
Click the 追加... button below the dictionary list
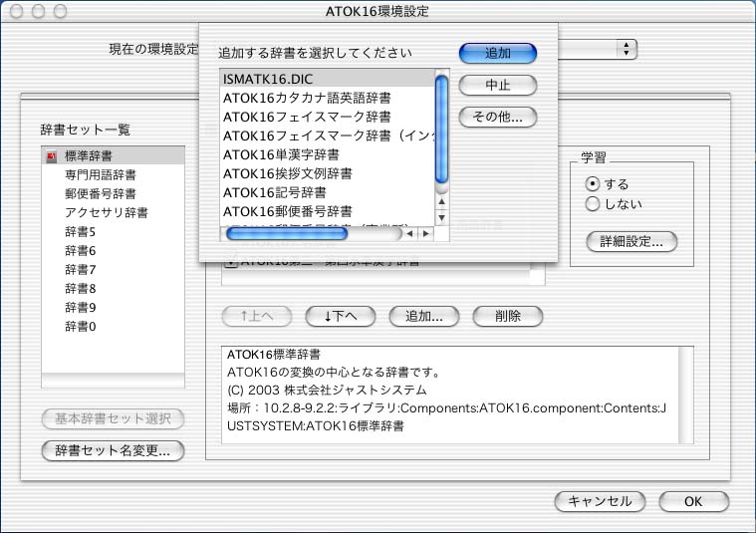point(423,317)
